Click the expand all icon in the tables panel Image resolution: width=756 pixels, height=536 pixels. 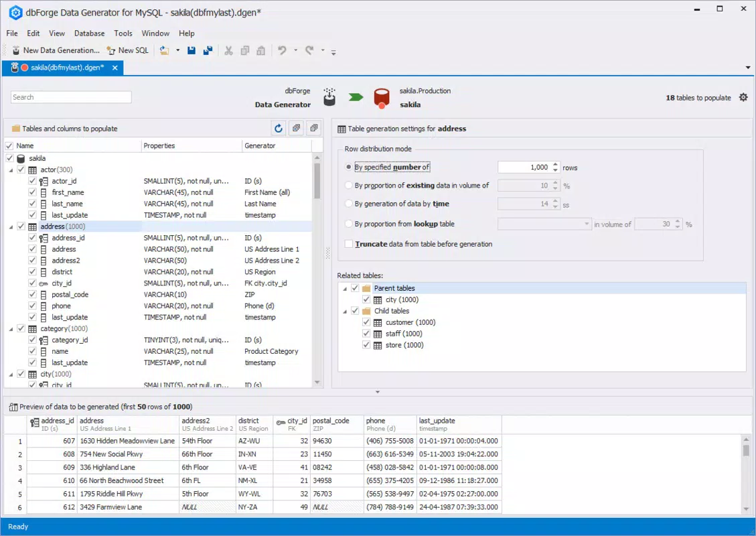point(296,129)
